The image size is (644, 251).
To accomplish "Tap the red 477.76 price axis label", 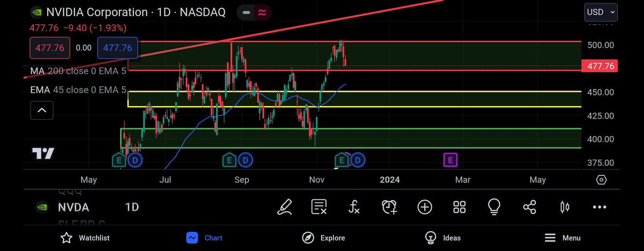I will click(601, 67).
